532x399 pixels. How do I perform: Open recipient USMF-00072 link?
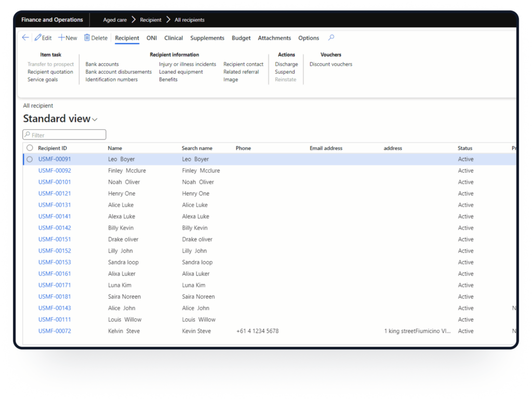[55, 331]
